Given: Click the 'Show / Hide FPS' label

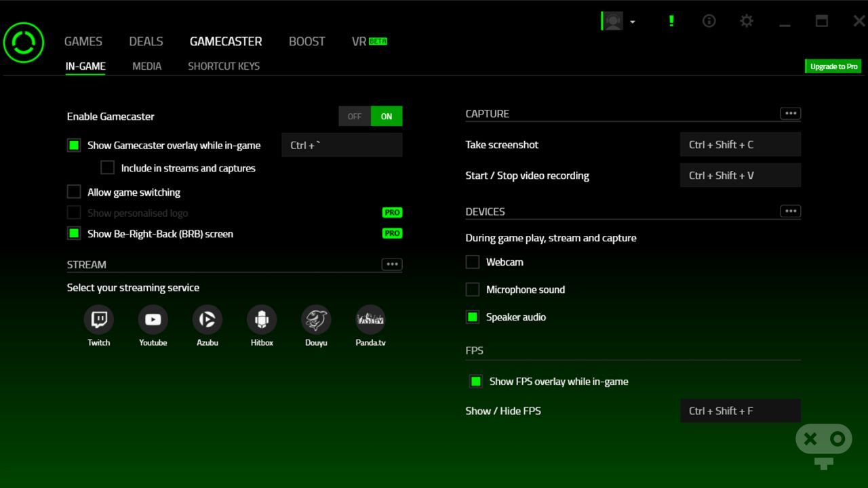Looking at the screenshot, I should pos(503,411).
